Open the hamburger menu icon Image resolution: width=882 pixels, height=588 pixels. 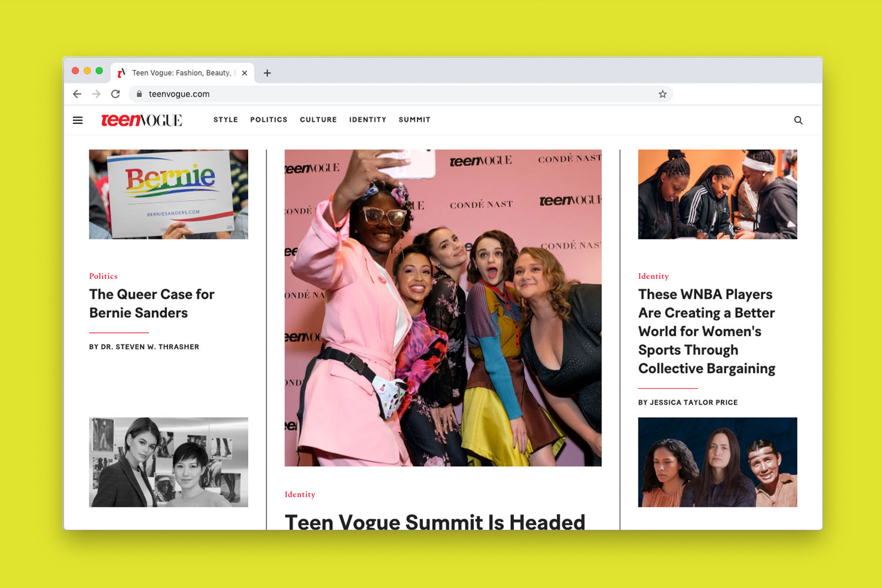[x=78, y=121]
